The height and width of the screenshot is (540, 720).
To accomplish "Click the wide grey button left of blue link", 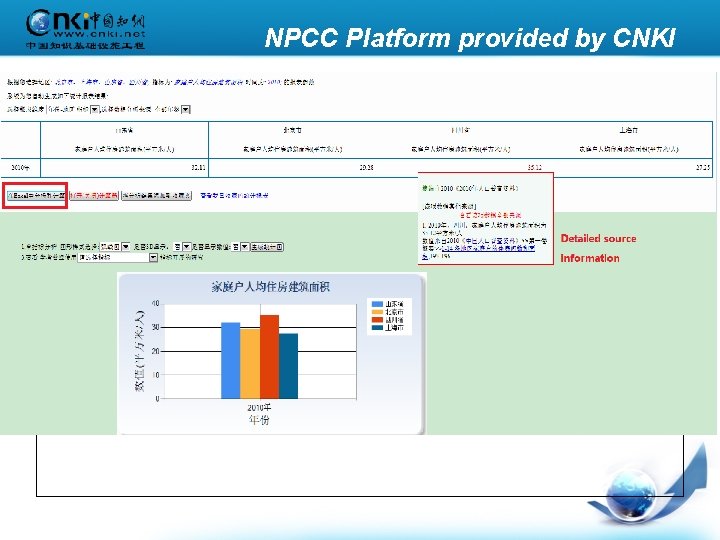I will (x=156, y=196).
